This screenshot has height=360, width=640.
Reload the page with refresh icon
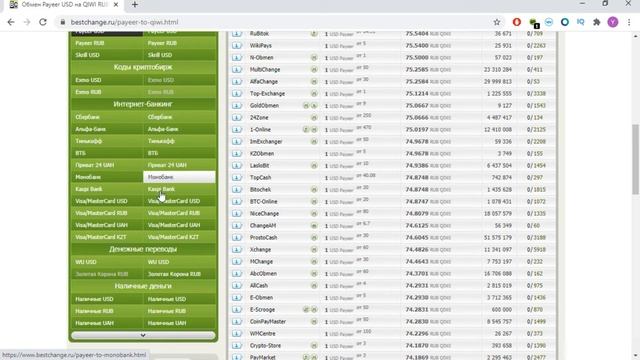[x=43, y=22]
